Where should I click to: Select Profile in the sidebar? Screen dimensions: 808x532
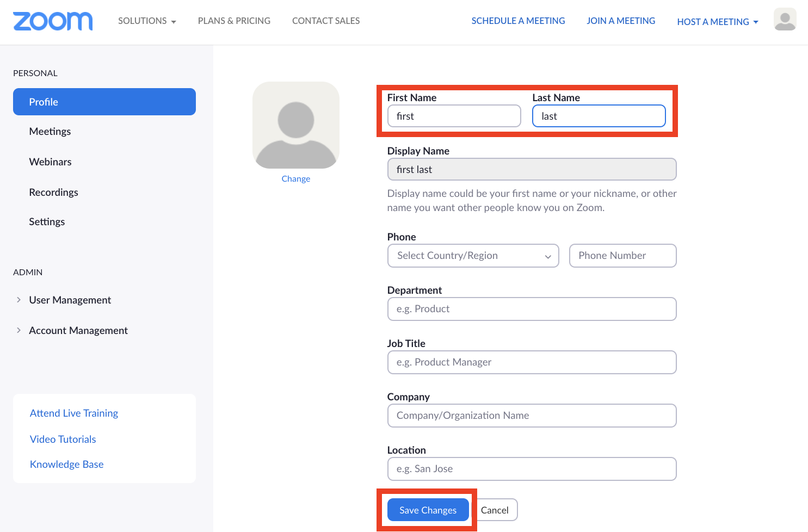(x=104, y=102)
